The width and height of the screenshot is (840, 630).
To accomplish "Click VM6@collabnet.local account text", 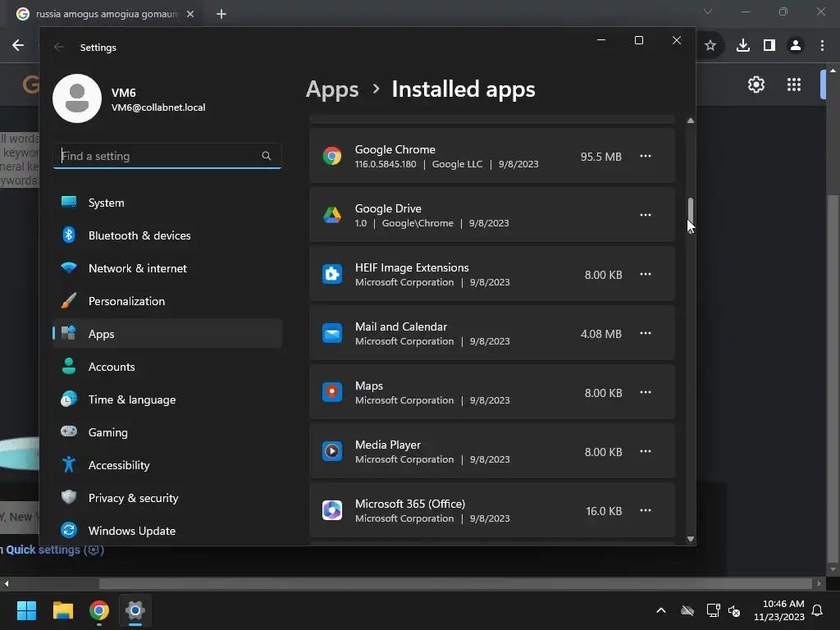I will pos(158,107).
